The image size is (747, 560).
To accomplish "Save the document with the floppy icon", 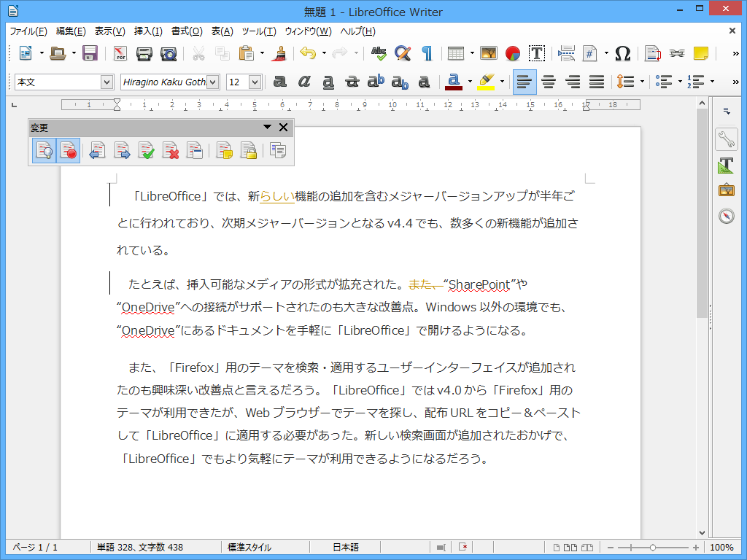I will [90, 52].
